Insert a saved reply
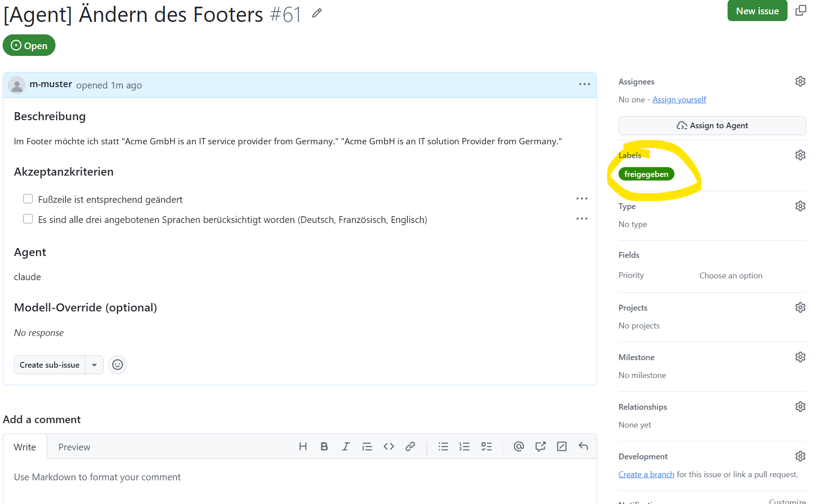Viewport: 821px width, 504px height. click(583, 446)
